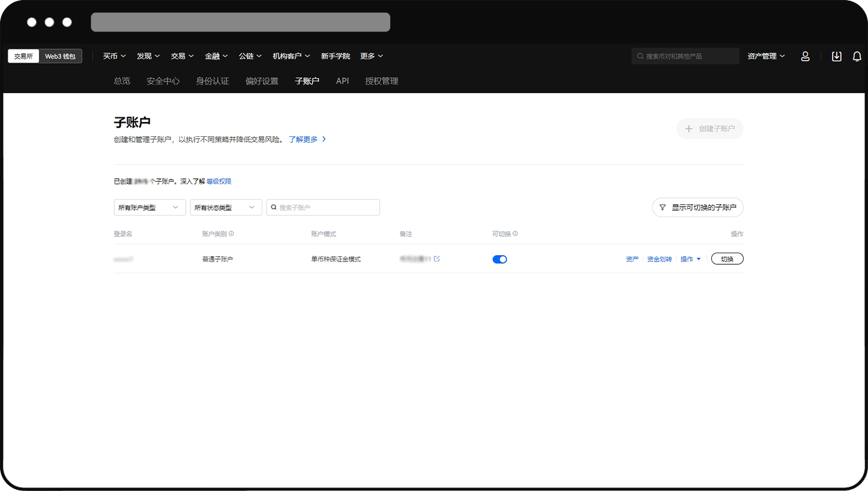Viewport: 868px width, 491px height.
Task: Switch to the 交易所 mode
Action: pyautogui.click(x=24, y=56)
